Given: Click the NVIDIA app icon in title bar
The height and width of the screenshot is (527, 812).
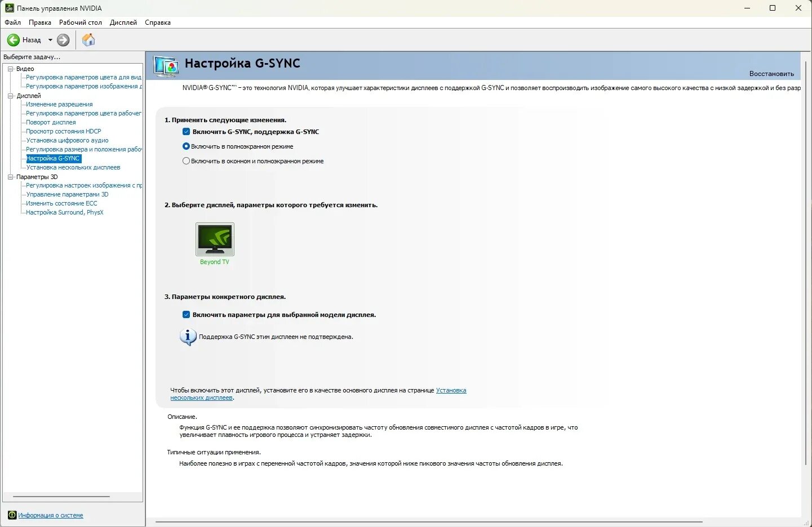Looking at the screenshot, I should 9,8.
